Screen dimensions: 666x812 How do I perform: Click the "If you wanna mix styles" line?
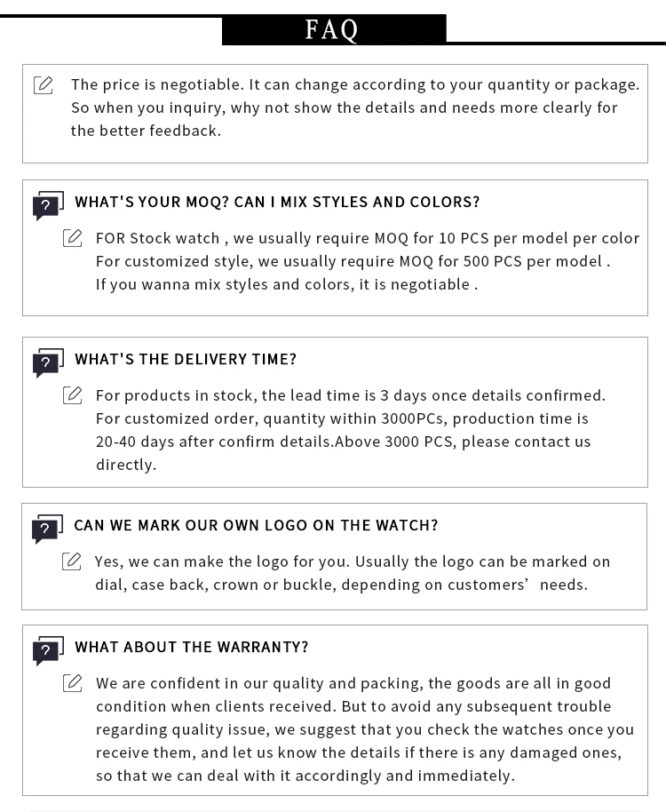point(287,284)
